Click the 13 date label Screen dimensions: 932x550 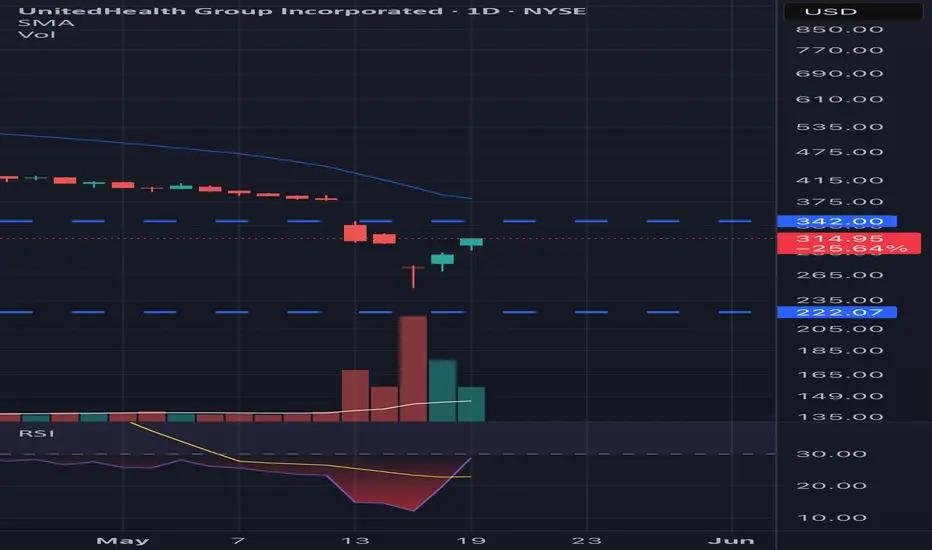(x=355, y=540)
